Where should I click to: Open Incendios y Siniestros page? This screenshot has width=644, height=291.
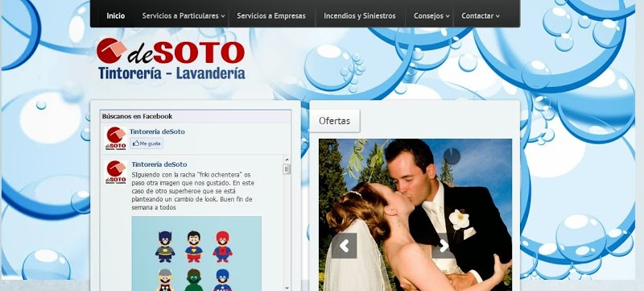[x=359, y=16]
